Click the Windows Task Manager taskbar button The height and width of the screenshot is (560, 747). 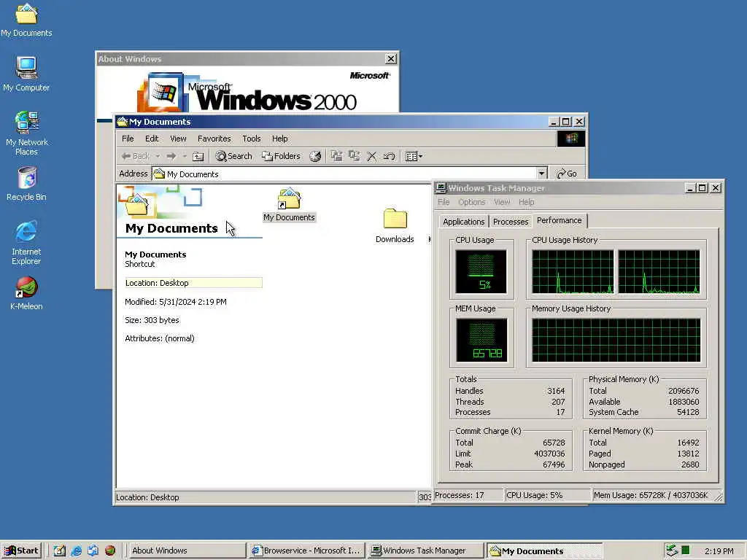click(x=426, y=551)
